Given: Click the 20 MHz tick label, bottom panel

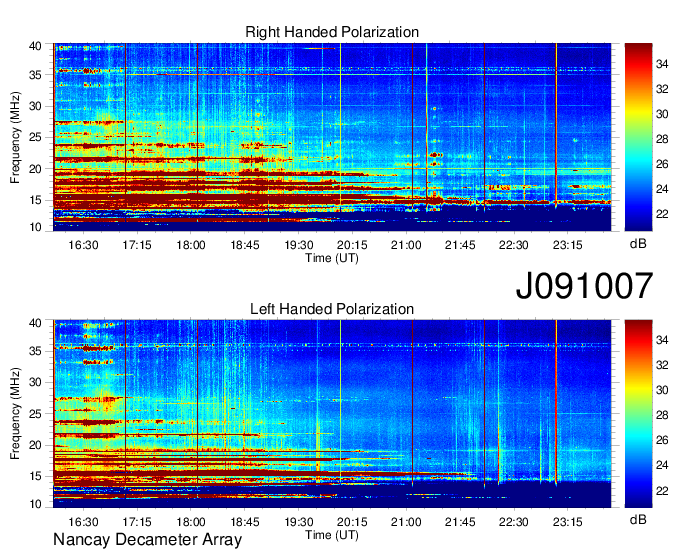Looking at the screenshot, I should pos(35,445).
